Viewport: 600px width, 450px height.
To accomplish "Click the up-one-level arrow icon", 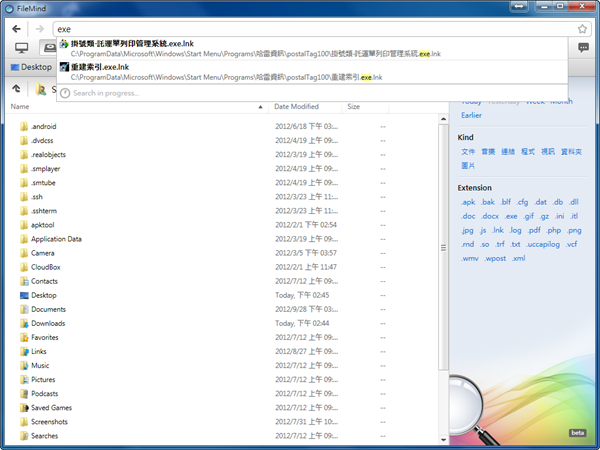I will pyautogui.click(x=17, y=89).
